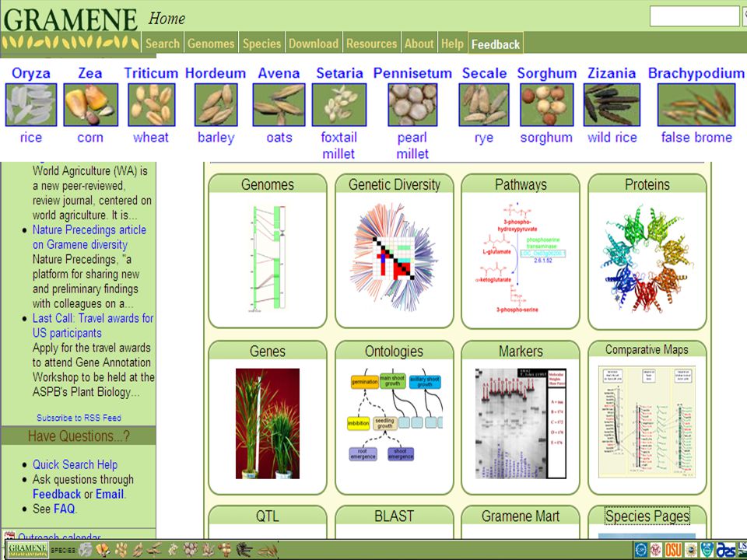Click the 'wild rice' common name link
This screenshot has height=560, width=747.
click(x=612, y=138)
